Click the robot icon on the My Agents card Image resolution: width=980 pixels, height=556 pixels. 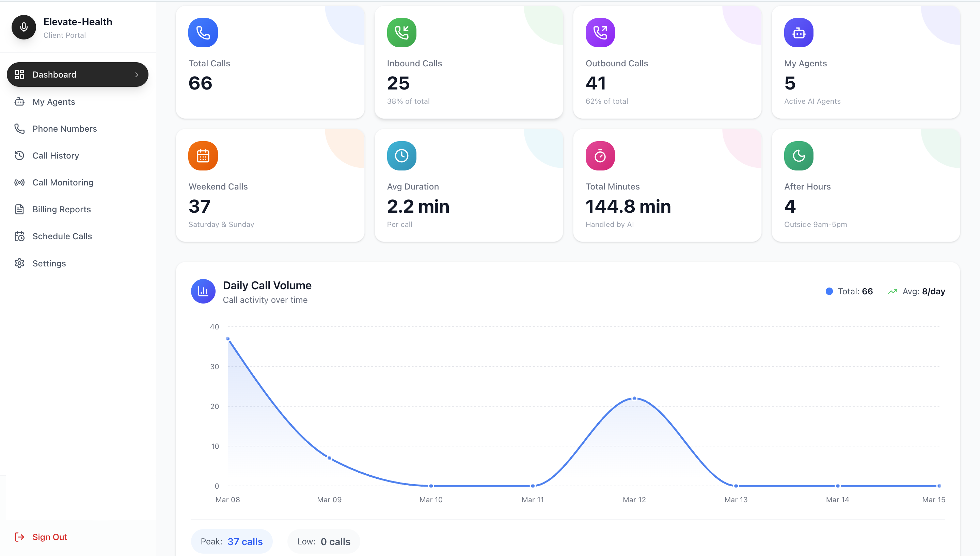(x=798, y=32)
